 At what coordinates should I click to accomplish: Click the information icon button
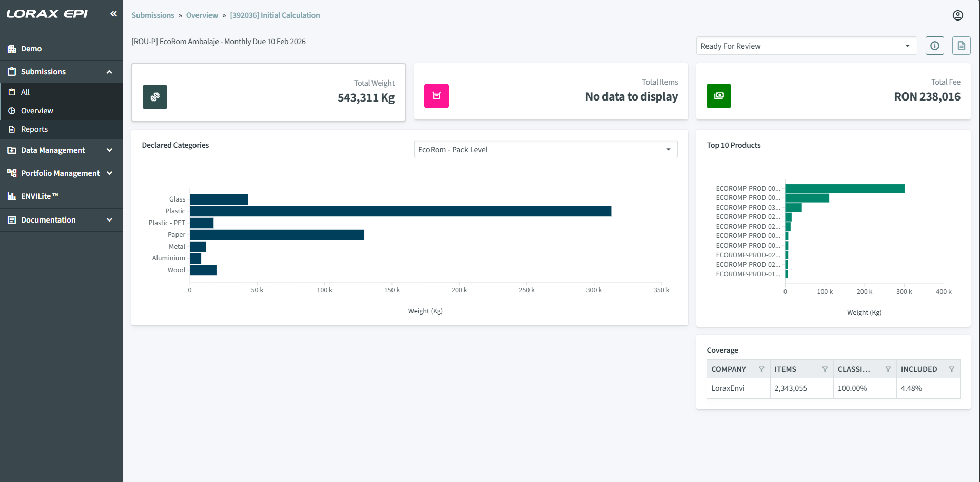(934, 46)
